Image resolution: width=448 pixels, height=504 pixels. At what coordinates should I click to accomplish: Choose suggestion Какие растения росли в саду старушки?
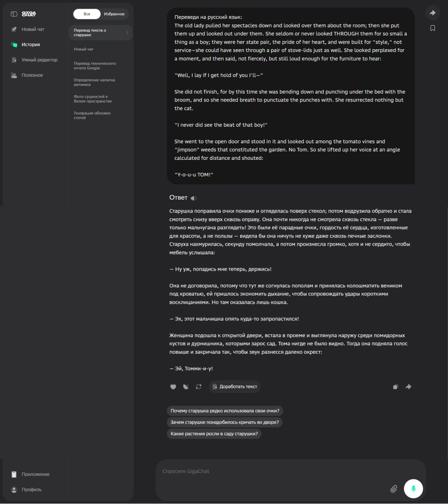(x=214, y=434)
